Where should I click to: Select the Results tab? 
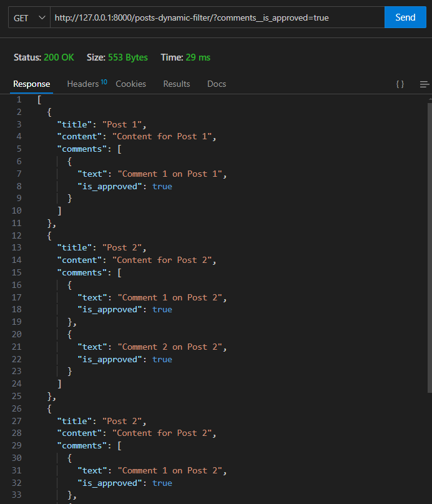pyautogui.click(x=177, y=84)
